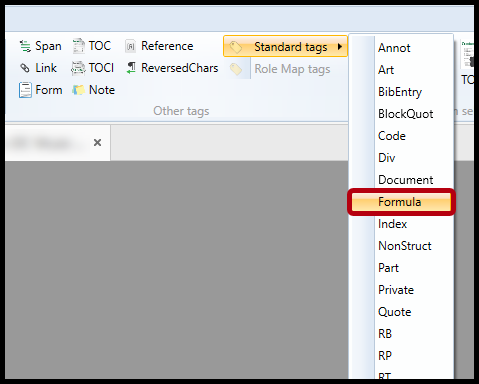479x384 pixels.
Task: Click the ReversedChars tag icon
Action: pos(131,68)
